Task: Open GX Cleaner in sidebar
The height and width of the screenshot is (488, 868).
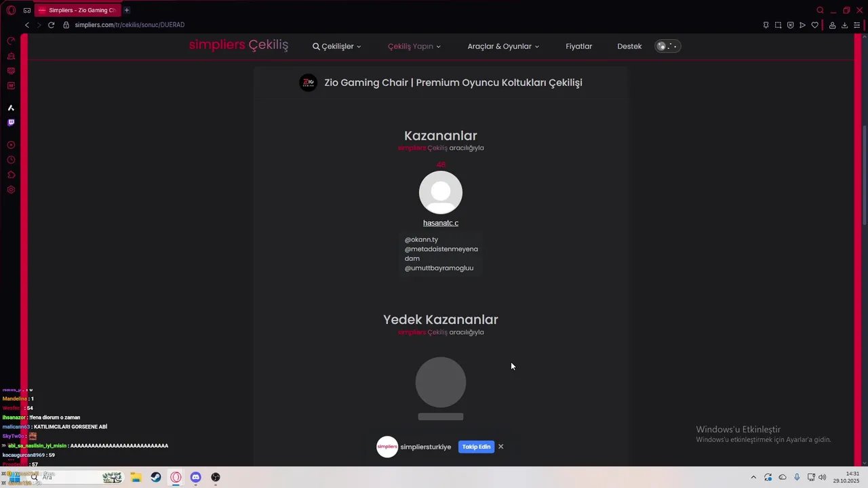Action: (x=11, y=56)
